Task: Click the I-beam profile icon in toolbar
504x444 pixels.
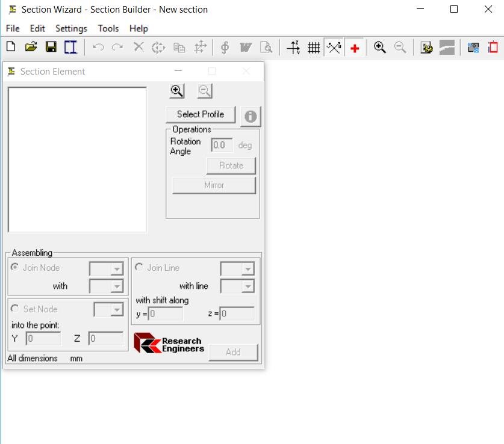Action: 71,48
